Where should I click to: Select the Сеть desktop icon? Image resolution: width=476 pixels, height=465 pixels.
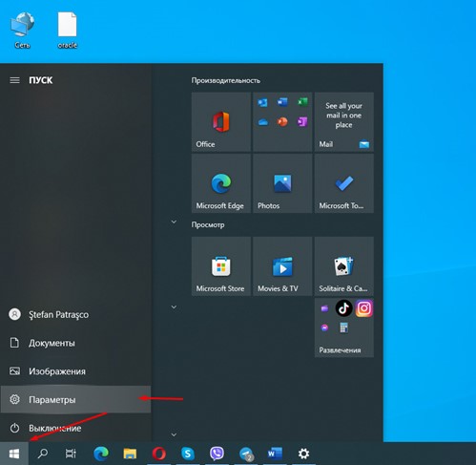click(x=22, y=31)
